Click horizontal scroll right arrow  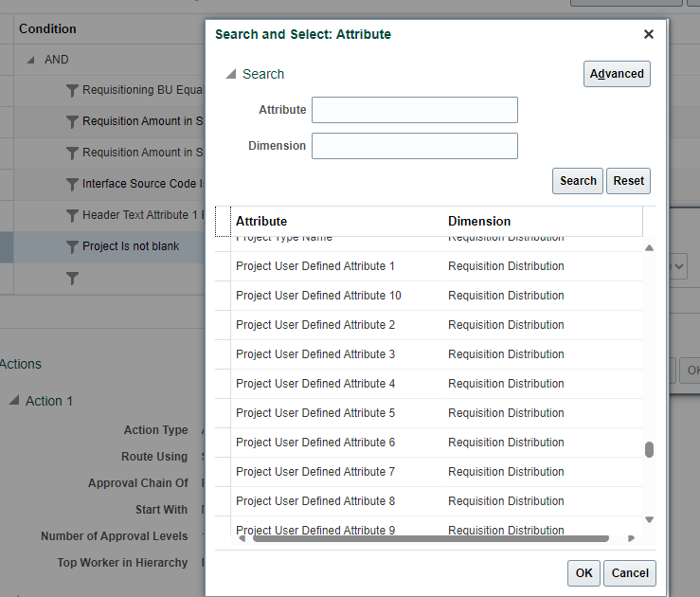[x=631, y=538]
